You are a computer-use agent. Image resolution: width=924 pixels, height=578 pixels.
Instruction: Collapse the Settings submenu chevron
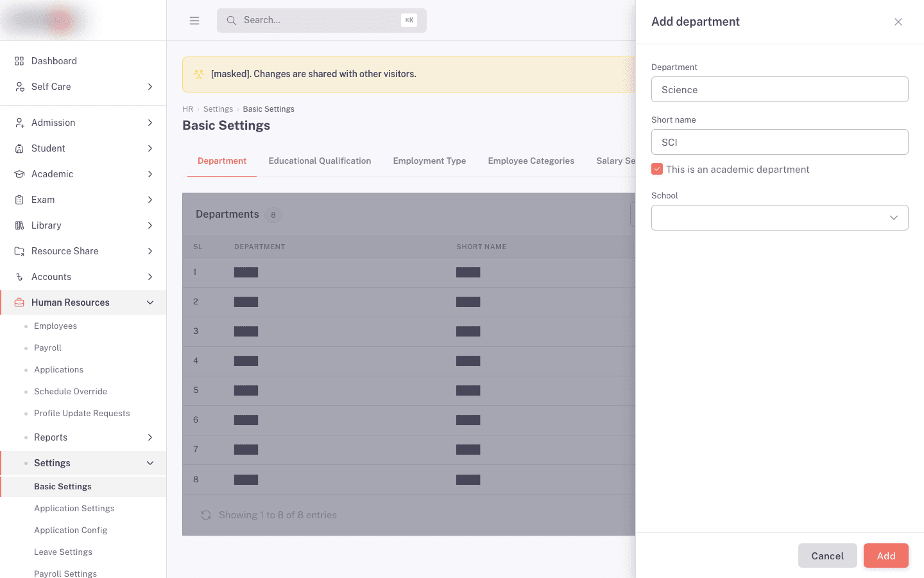click(150, 463)
